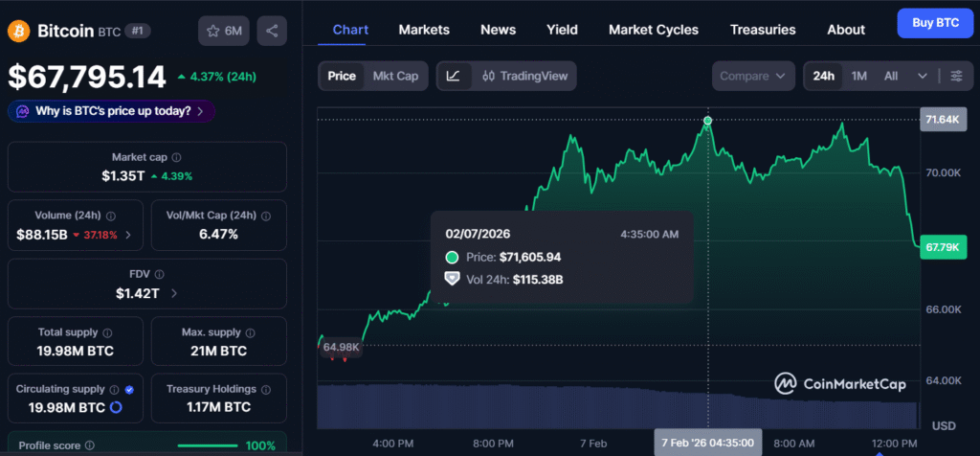The width and height of the screenshot is (980, 456).
Task: Click the share icon button
Action: pos(272,31)
